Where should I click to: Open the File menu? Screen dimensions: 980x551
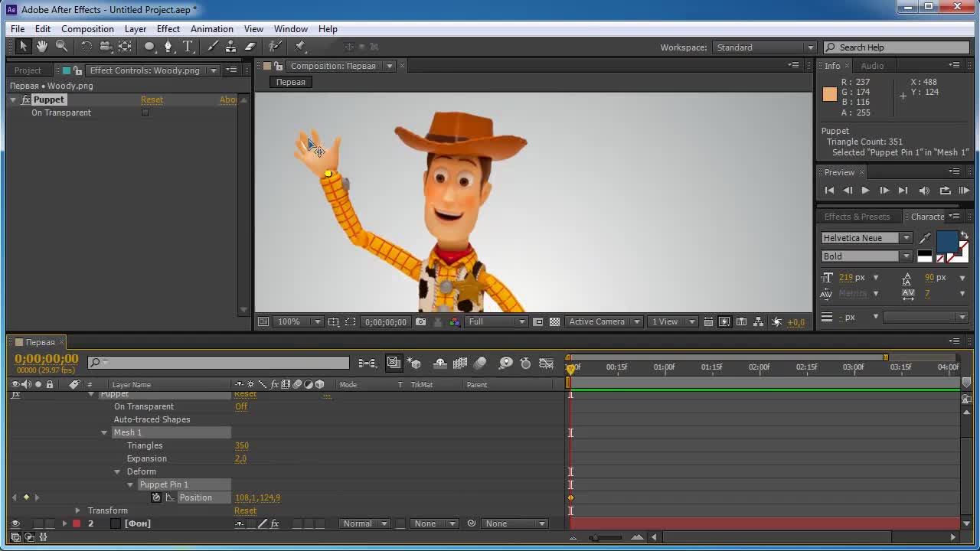18,29
